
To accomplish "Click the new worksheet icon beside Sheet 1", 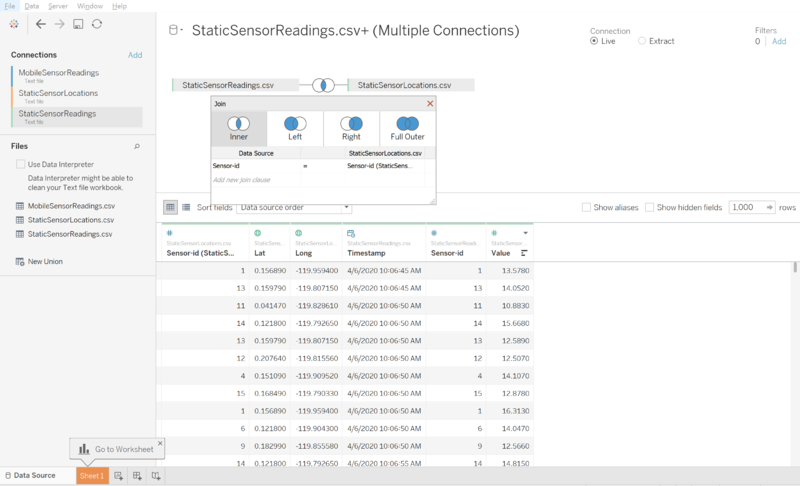I will click(x=119, y=476).
